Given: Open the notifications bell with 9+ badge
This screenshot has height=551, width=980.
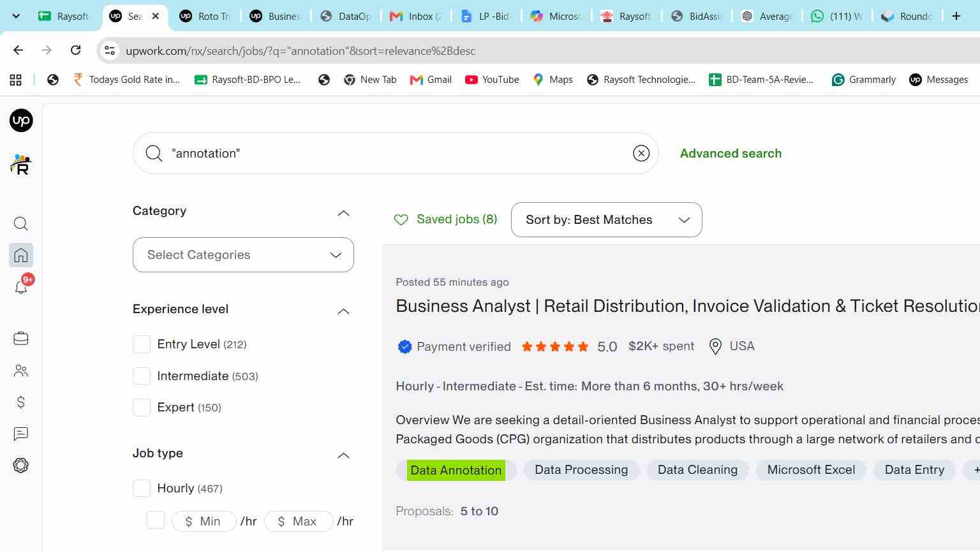Looking at the screenshot, I should (x=21, y=287).
